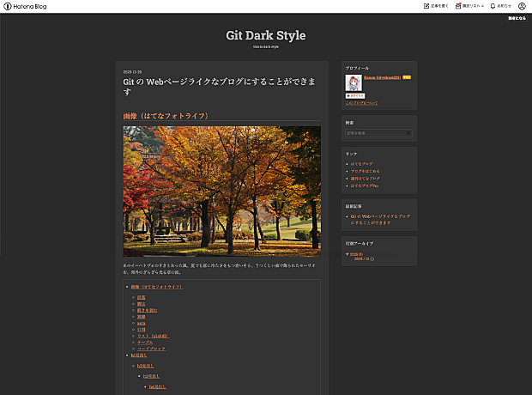532x395 pixels.
Task: Click the sixth sub-item, quote, in contents
Action: (x=141, y=330)
